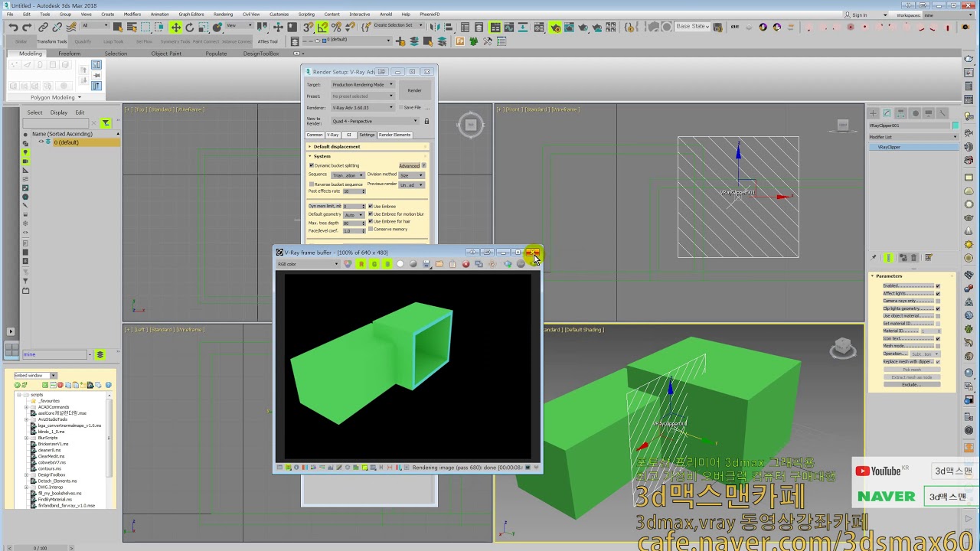Toggle the Affect lights checkbox
Viewport: 980px width, 551px height.
click(x=938, y=293)
